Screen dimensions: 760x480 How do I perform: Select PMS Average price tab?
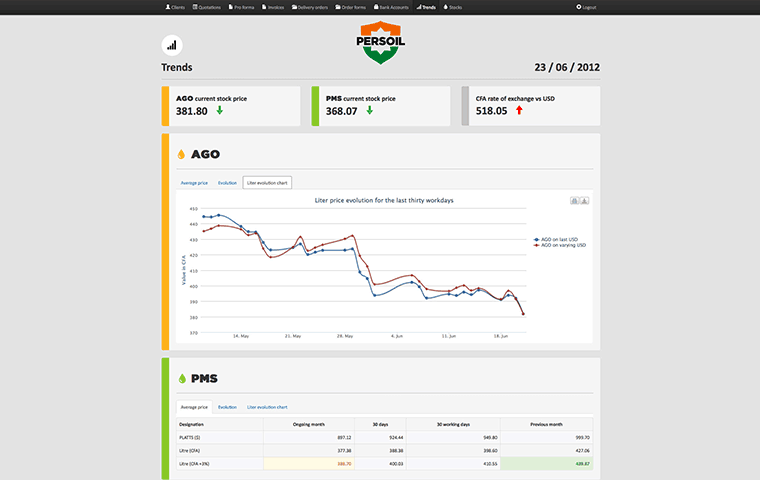coord(194,407)
